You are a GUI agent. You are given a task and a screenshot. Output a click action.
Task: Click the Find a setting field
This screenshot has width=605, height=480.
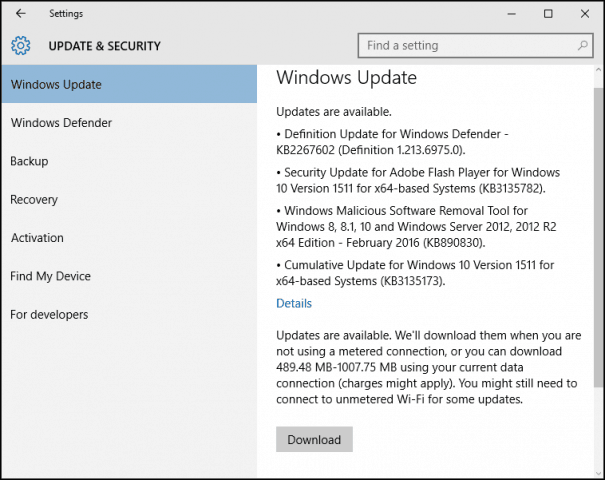475,46
